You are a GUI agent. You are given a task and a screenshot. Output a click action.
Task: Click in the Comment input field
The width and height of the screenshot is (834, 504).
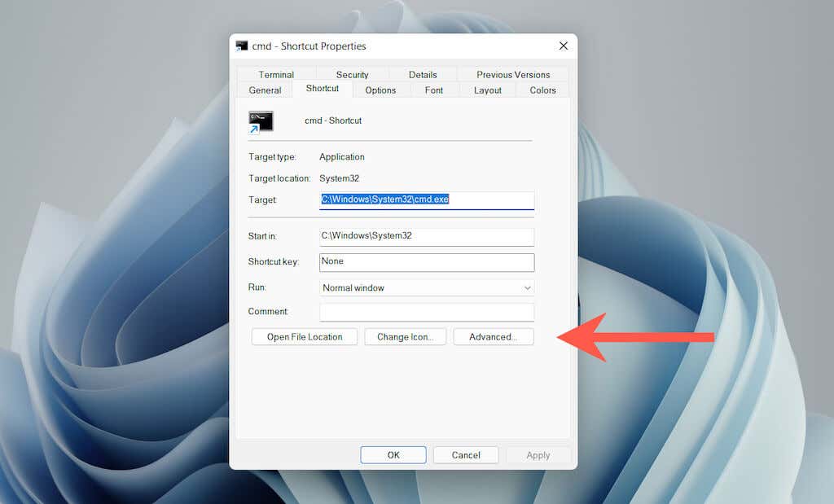click(426, 312)
